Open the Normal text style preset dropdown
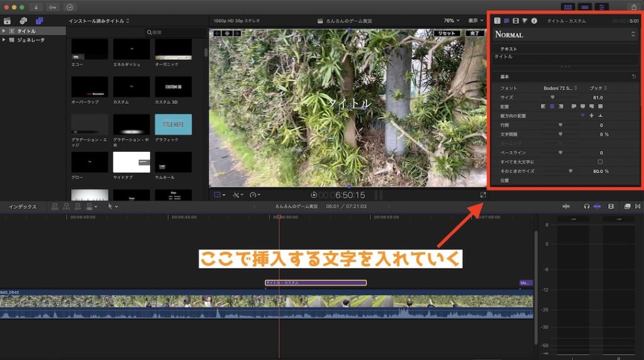The image size is (644, 360). coord(565,35)
